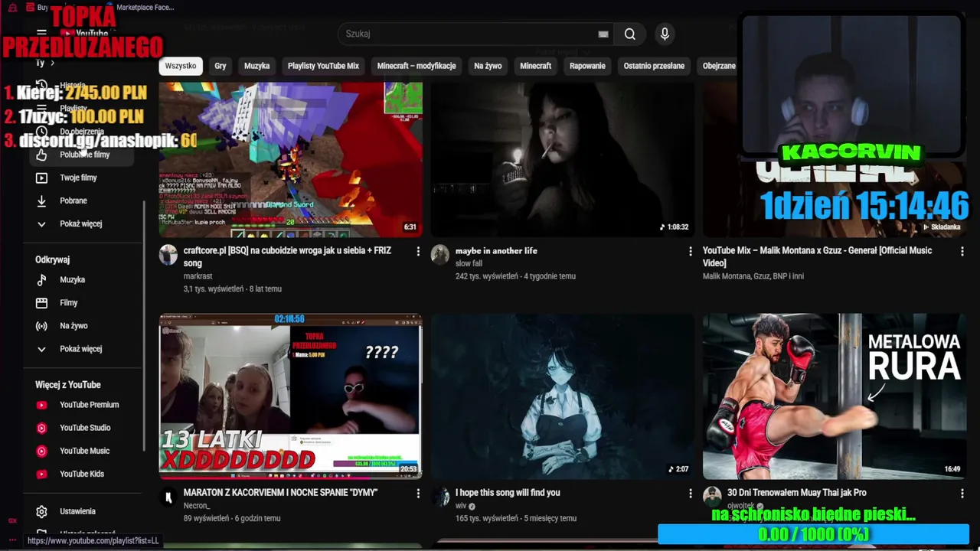Image resolution: width=980 pixels, height=551 pixels.
Task: Select the Na żywo filter chip
Action: [x=488, y=66]
